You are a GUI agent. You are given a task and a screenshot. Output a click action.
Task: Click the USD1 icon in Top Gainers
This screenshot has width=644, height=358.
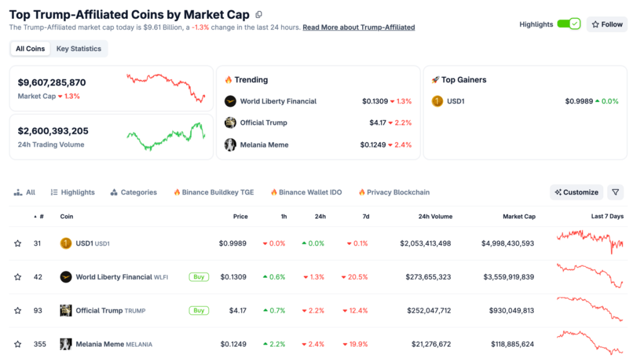pos(437,101)
